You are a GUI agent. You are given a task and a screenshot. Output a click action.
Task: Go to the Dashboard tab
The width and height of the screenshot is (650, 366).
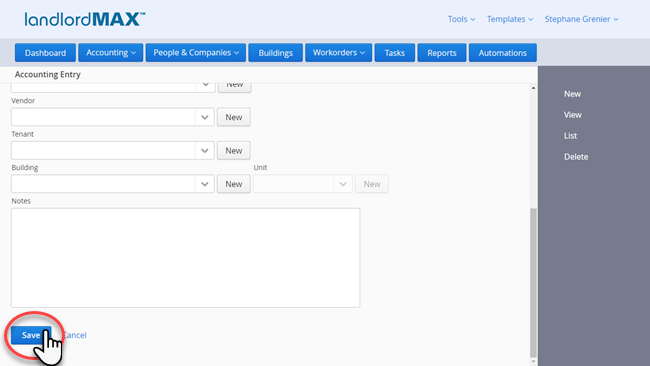click(45, 53)
